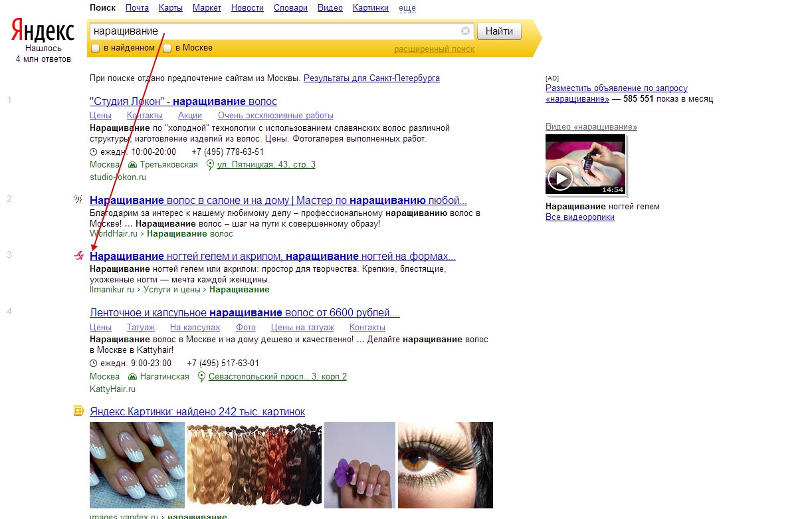This screenshot has height=519, width=812.
Task: Open the KattyHair.ru URL
Action: tap(112, 389)
